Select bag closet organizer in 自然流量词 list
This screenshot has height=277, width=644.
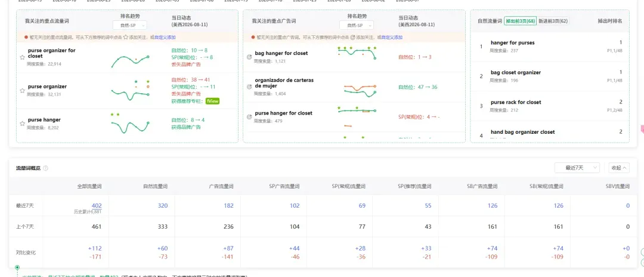click(x=515, y=72)
